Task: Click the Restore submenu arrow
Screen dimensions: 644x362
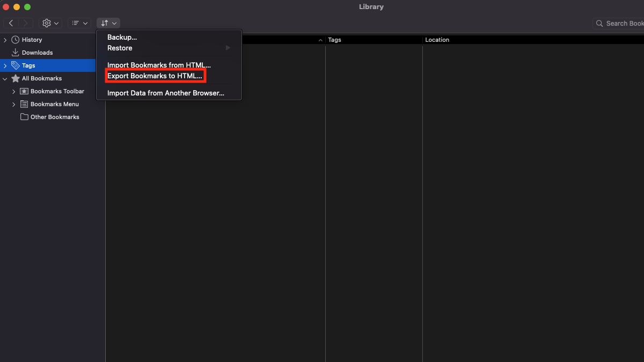Action: pyautogui.click(x=228, y=48)
